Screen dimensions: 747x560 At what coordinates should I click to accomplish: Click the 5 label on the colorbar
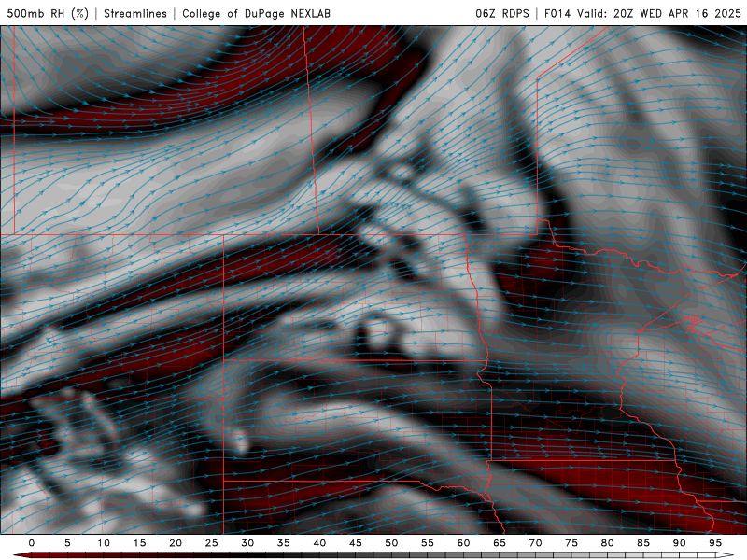coord(67,543)
